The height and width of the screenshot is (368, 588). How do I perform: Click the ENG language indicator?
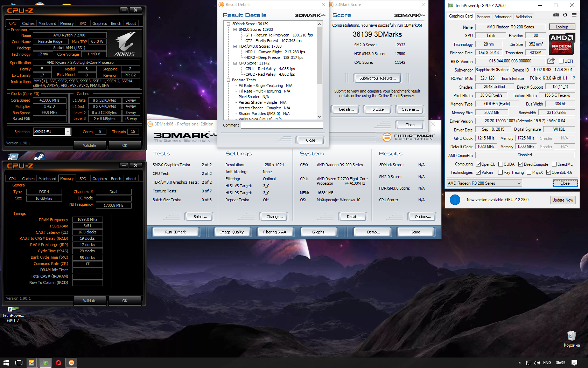(547, 363)
